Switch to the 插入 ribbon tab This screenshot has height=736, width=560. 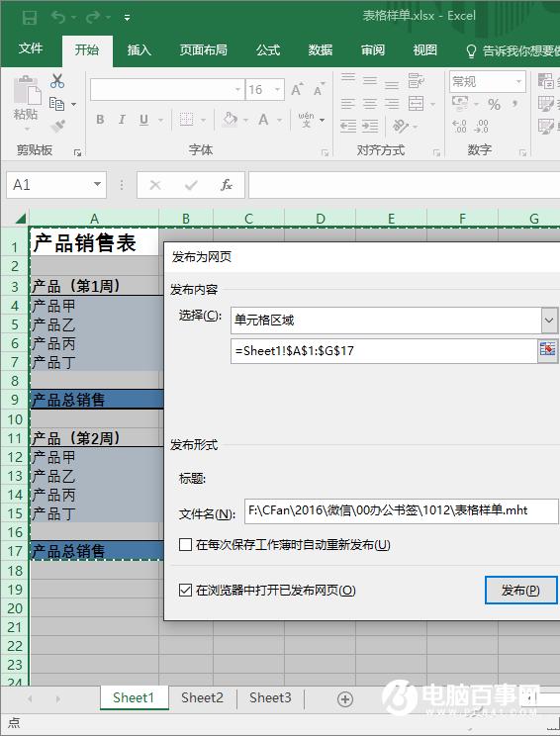[x=139, y=49]
